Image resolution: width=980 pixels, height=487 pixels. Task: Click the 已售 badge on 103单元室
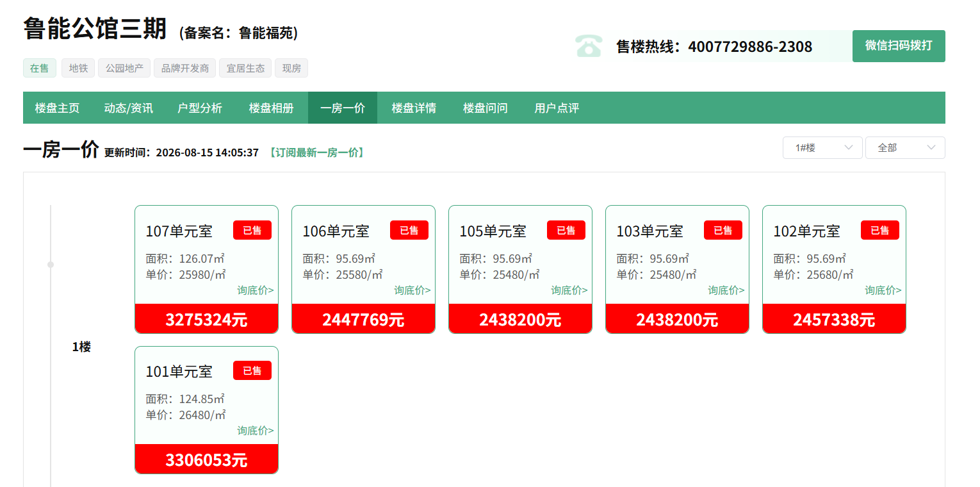tap(723, 230)
